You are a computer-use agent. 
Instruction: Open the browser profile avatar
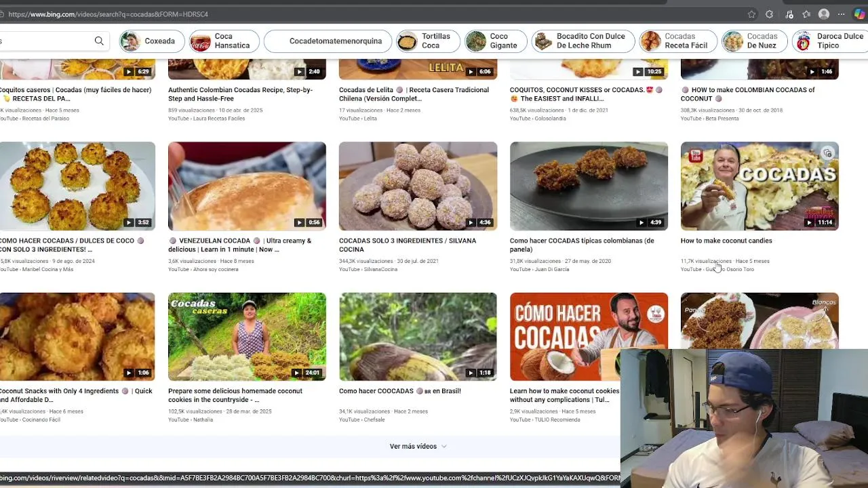click(824, 14)
